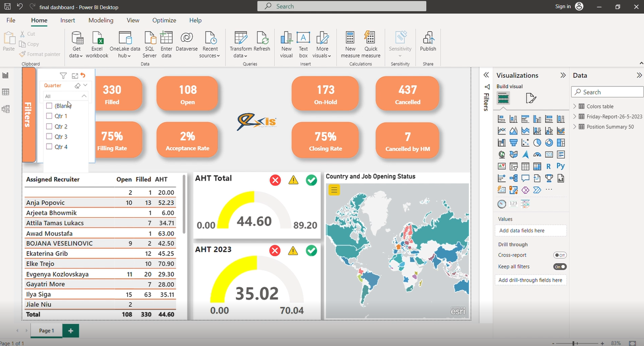
Task: Open the map legend yellow button
Action: pyautogui.click(x=334, y=190)
